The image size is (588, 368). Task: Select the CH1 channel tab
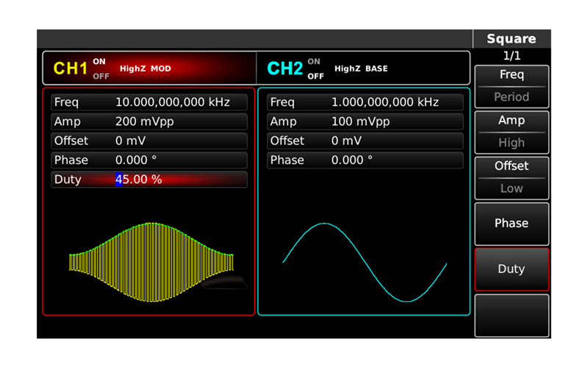click(150, 68)
